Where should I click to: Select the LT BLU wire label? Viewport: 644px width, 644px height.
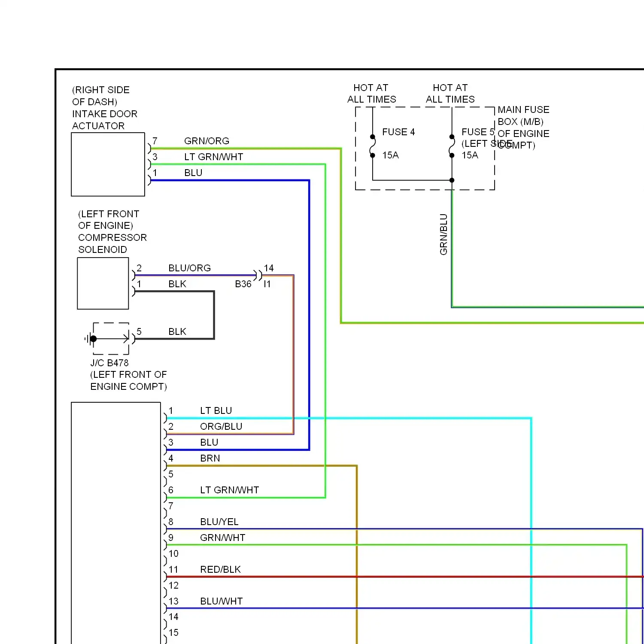tap(216, 410)
